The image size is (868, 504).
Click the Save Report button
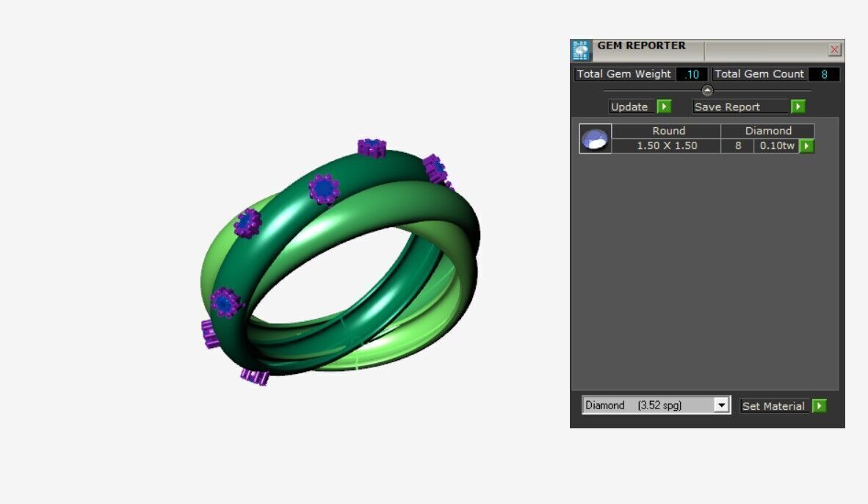click(741, 107)
